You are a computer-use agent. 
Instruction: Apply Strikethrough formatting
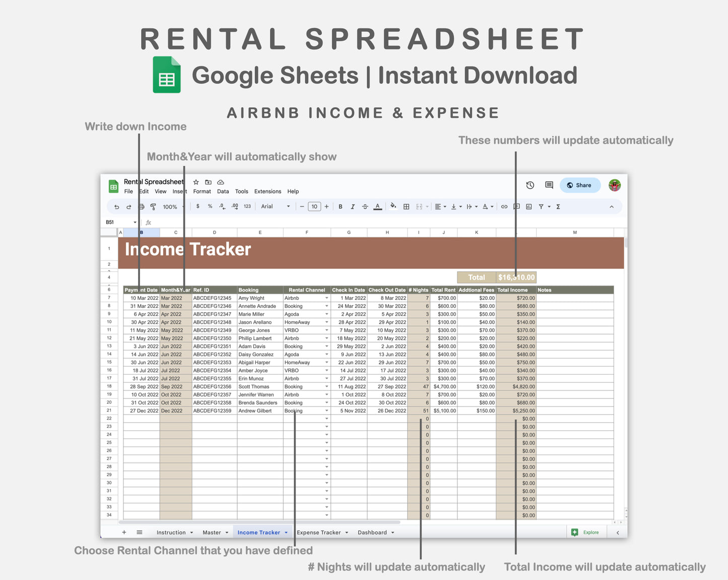coord(365,206)
